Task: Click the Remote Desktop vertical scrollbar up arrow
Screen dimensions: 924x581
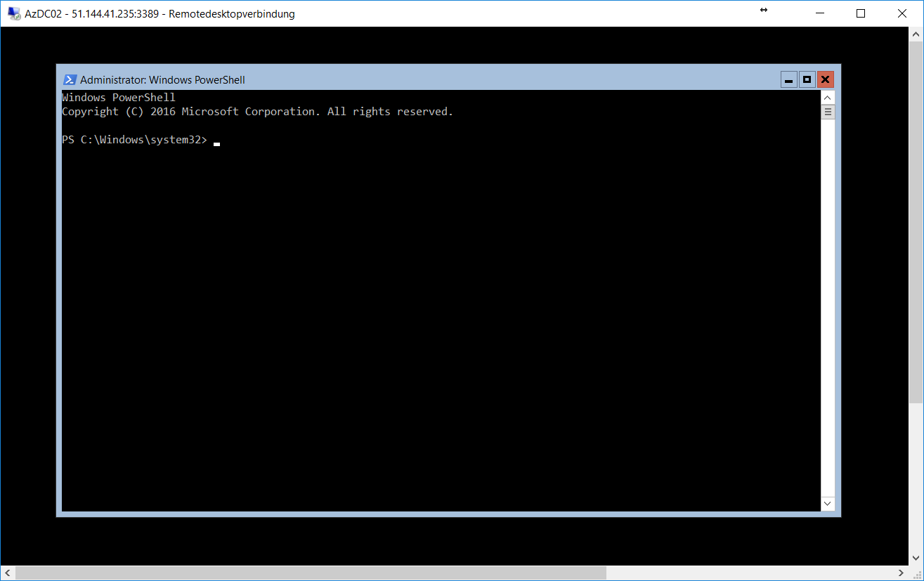Action: (x=917, y=33)
